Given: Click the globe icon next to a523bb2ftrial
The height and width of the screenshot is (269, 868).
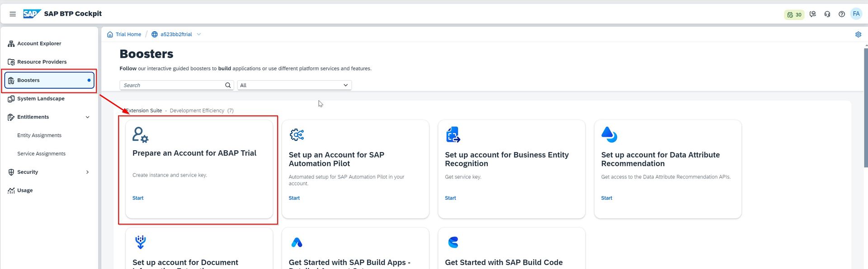Looking at the screenshot, I should click(x=155, y=34).
